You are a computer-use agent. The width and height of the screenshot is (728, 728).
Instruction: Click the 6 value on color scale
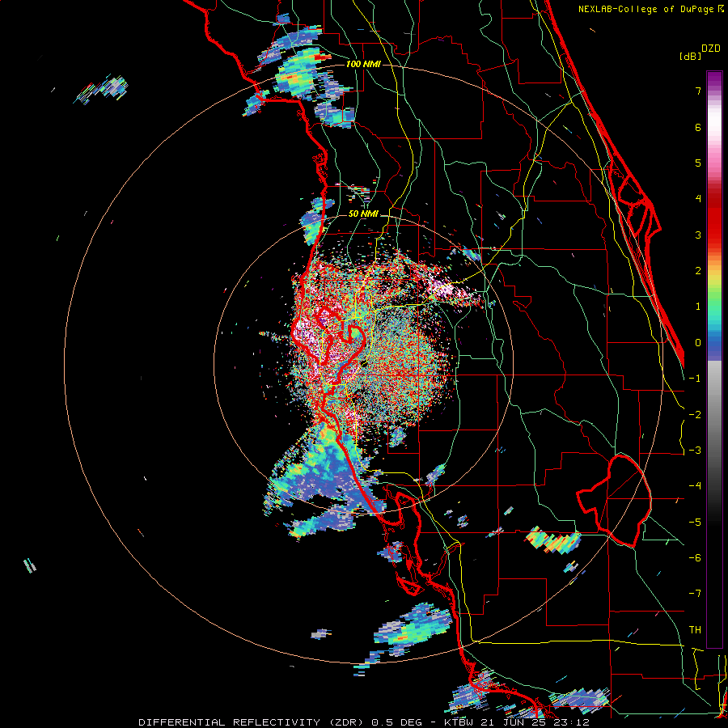[698, 127]
